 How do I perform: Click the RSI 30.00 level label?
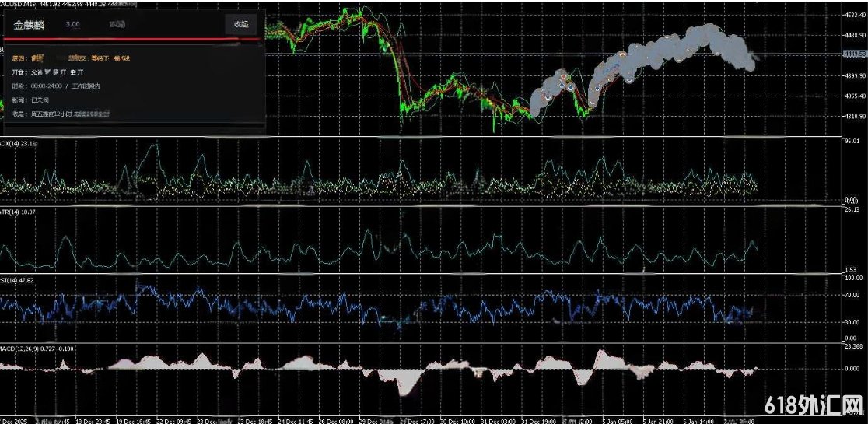[852, 321]
